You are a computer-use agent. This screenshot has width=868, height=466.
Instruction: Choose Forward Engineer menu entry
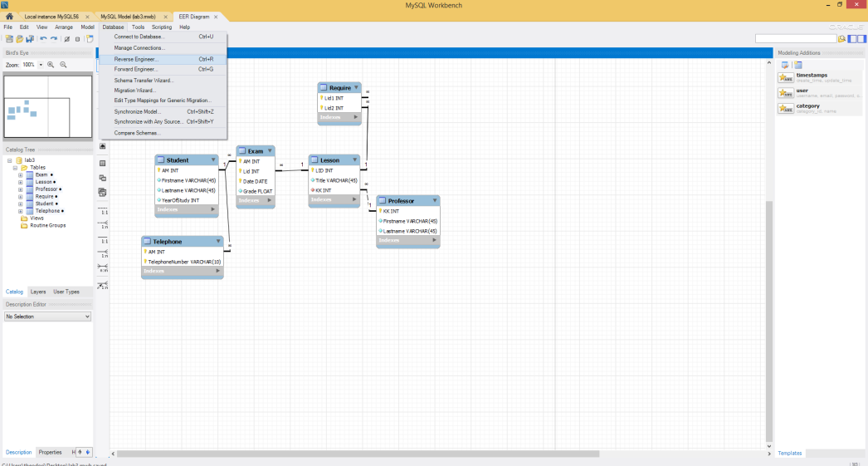click(x=163, y=69)
